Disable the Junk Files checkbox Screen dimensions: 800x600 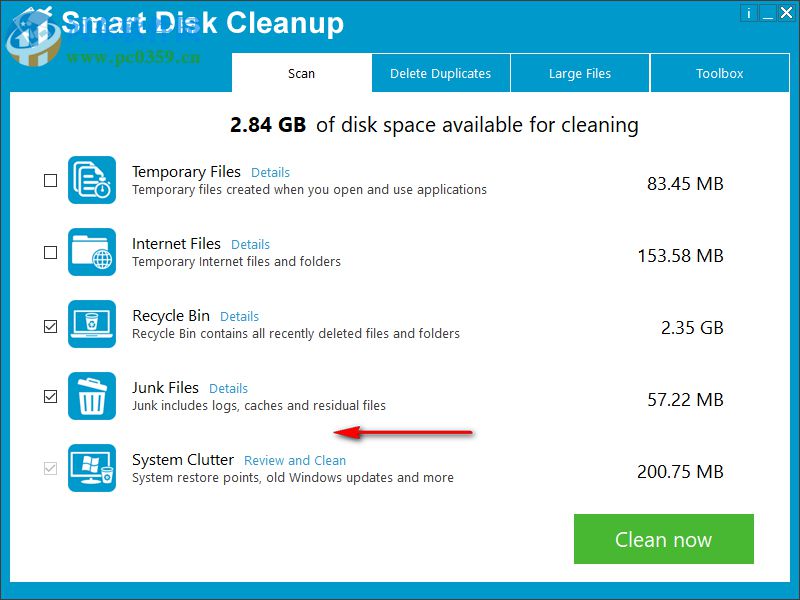(50, 396)
